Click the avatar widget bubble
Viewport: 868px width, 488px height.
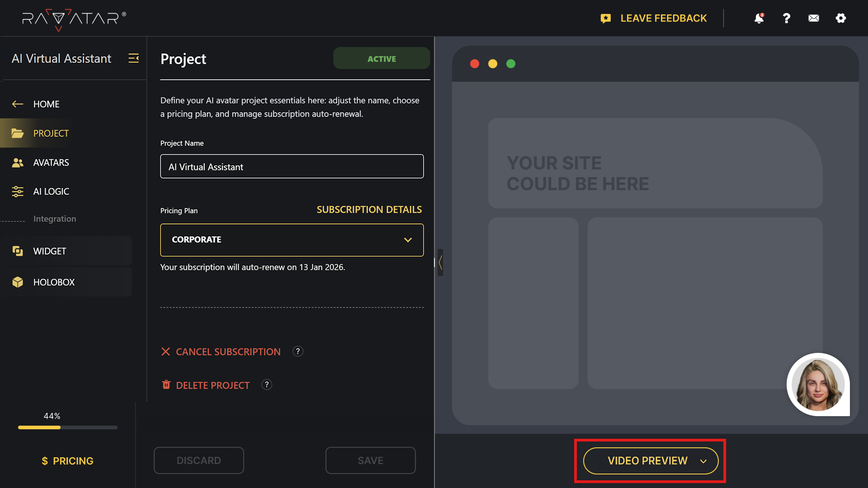click(x=817, y=385)
